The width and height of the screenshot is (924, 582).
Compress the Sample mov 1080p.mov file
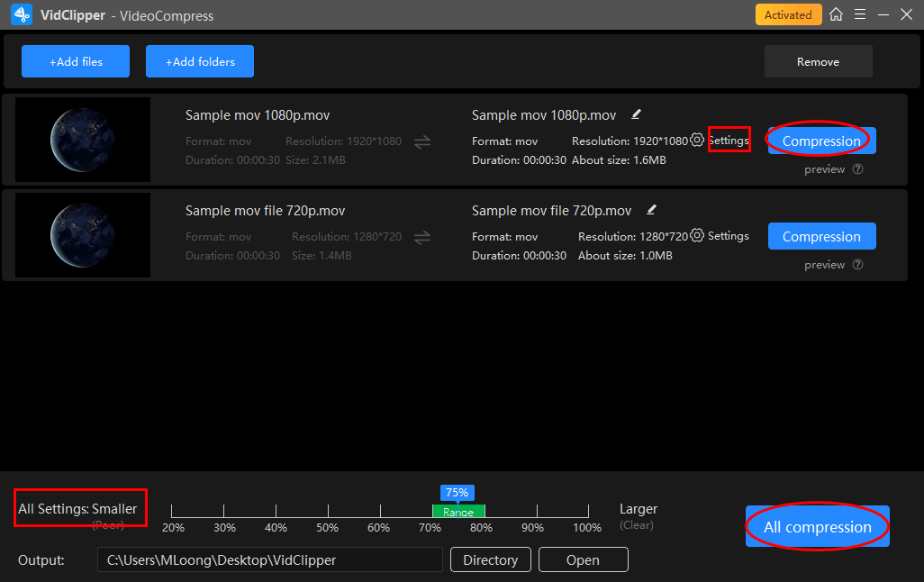click(821, 141)
